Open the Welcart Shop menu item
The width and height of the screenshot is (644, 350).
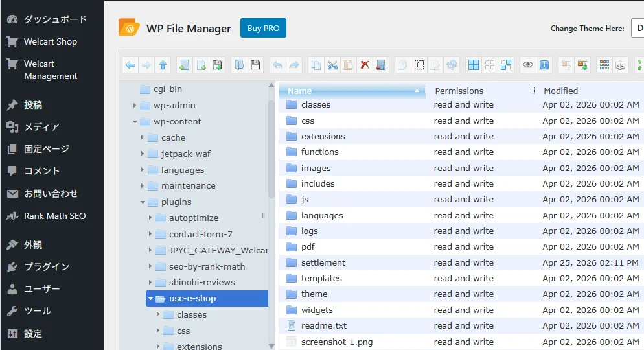coord(52,41)
